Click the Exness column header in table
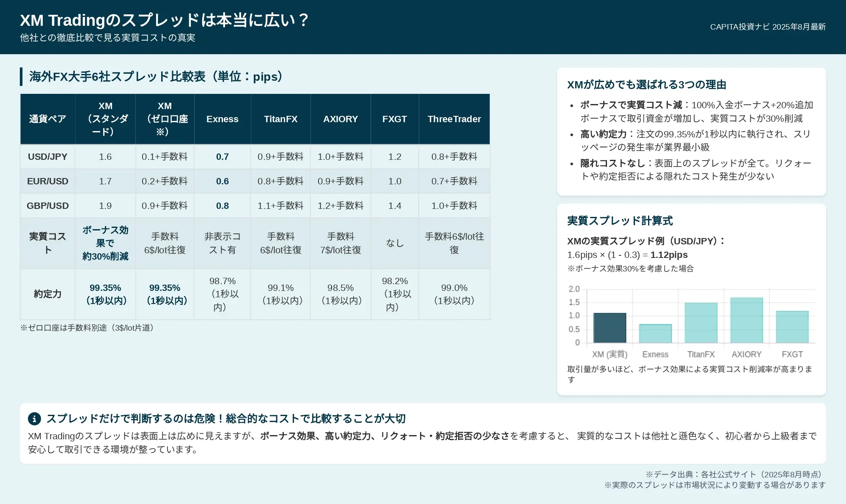Screen dimensions: 846x504 tap(222, 119)
